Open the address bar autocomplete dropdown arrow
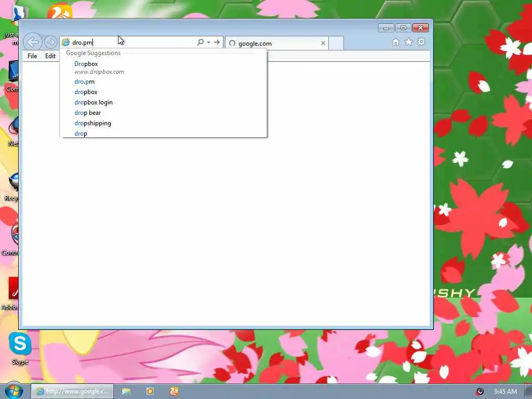This screenshot has width=532, height=399. tap(208, 42)
